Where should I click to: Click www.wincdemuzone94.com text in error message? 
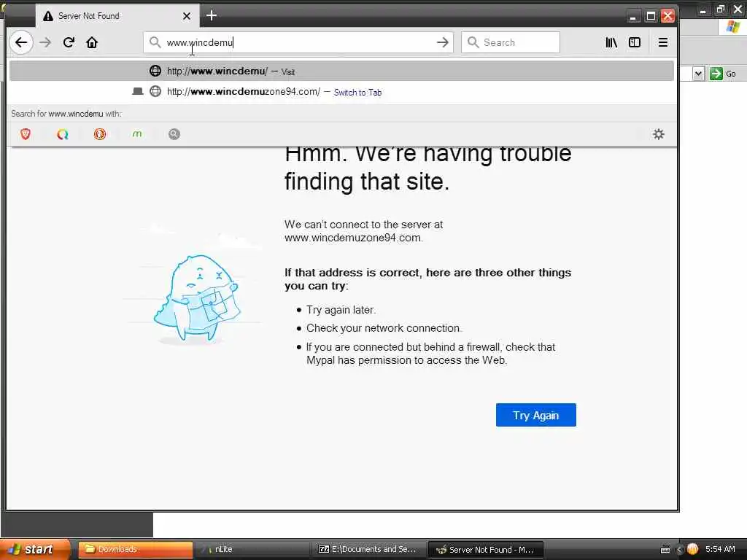(x=353, y=238)
